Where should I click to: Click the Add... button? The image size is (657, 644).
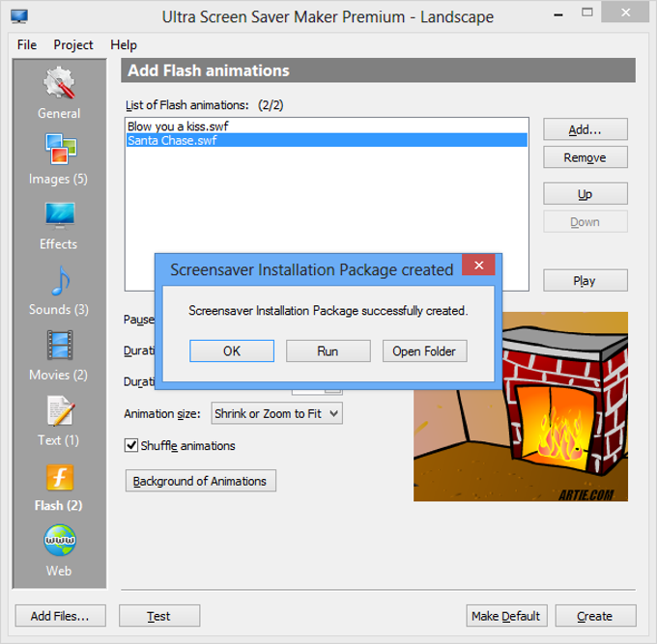(586, 129)
